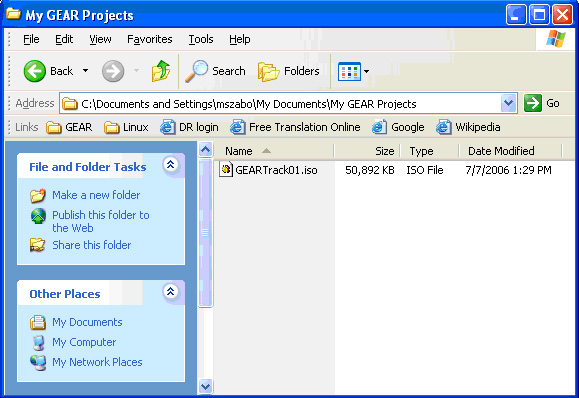Click the folder icon in the address bar
Viewport: 579px width, 398px height.
click(69, 104)
